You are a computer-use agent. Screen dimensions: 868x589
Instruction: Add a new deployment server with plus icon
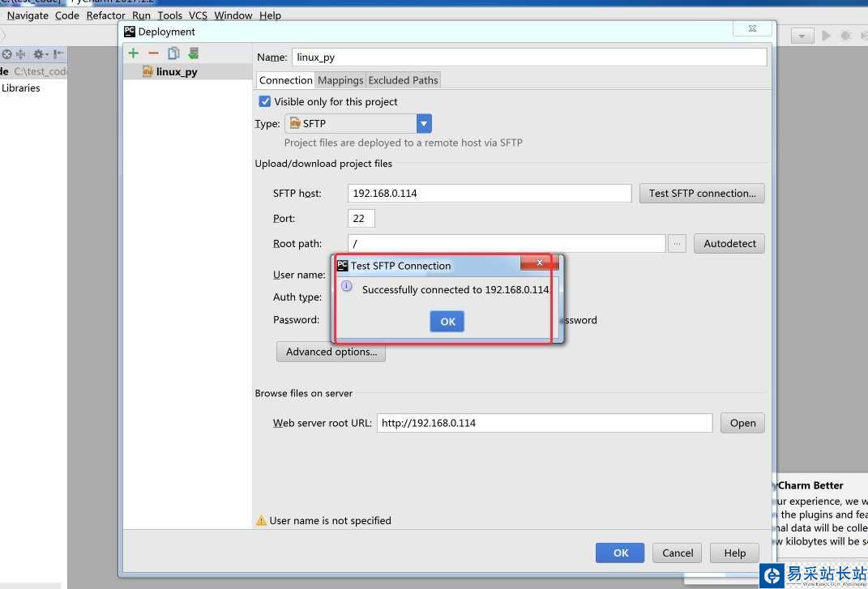[133, 53]
